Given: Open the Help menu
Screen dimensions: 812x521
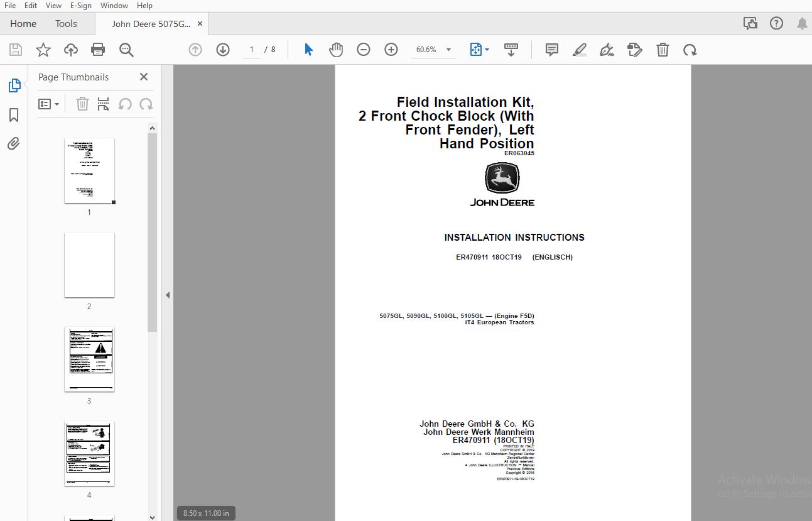Looking at the screenshot, I should click(x=144, y=6).
